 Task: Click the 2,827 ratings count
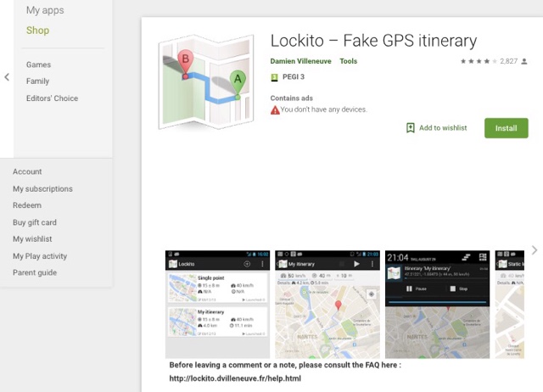pos(509,61)
